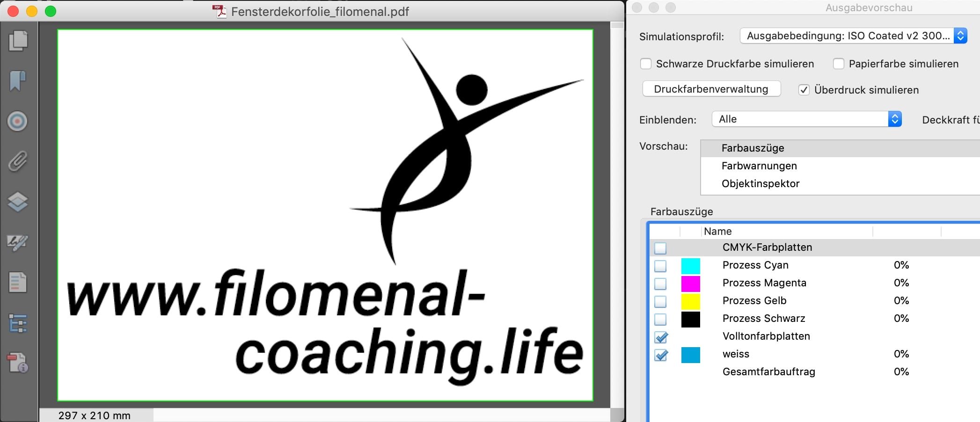The width and height of the screenshot is (980, 422).
Task: Click the Prozess Cyan 0% value
Action: (x=901, y=265)
